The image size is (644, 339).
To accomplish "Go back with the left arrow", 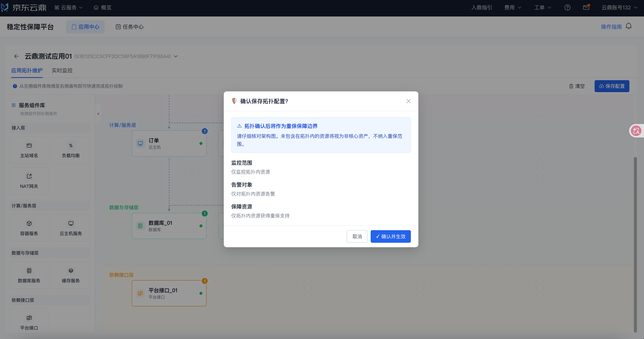I will [16, 56].
